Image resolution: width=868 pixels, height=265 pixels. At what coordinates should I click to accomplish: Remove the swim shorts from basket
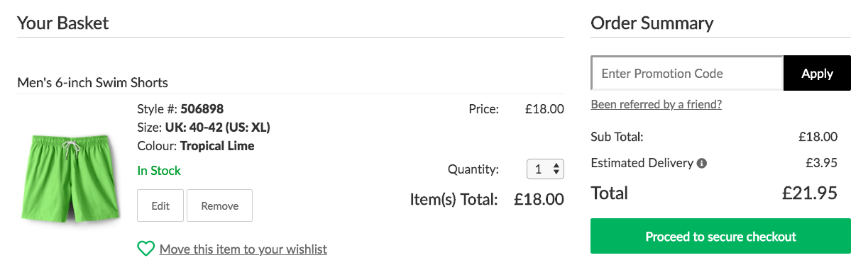(x=219, y=205)
